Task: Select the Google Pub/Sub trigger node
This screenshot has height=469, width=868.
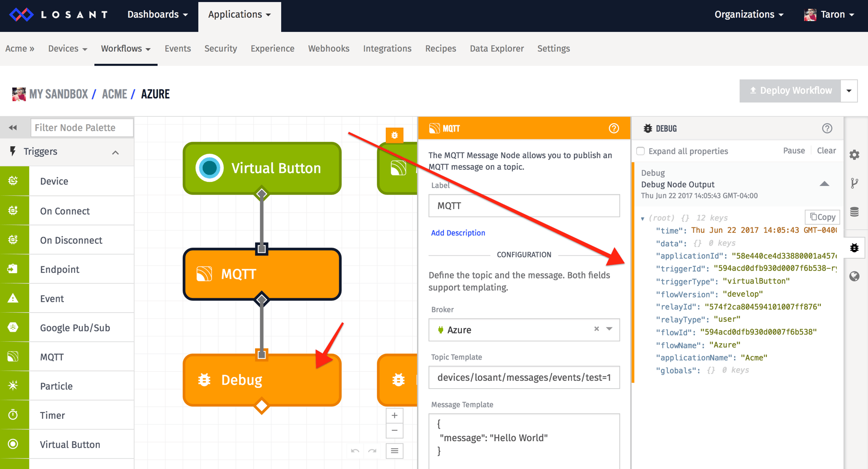Action: click(x=75, y=327)
